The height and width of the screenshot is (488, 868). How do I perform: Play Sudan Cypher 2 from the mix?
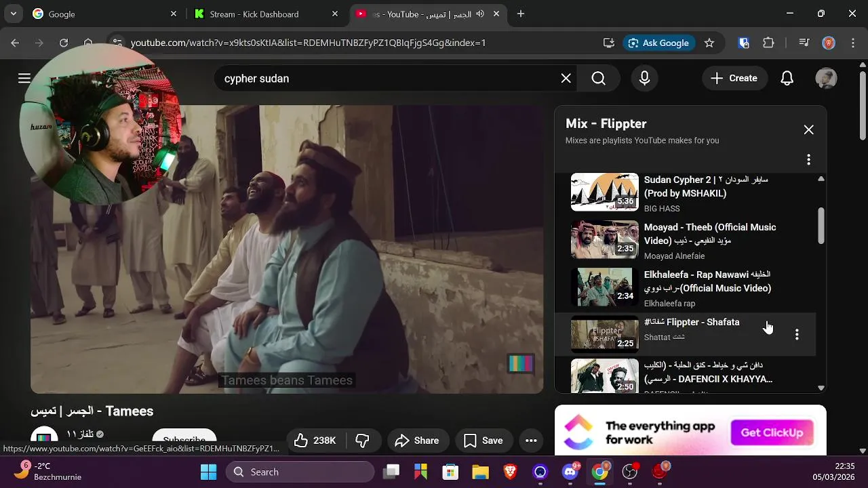605,192
